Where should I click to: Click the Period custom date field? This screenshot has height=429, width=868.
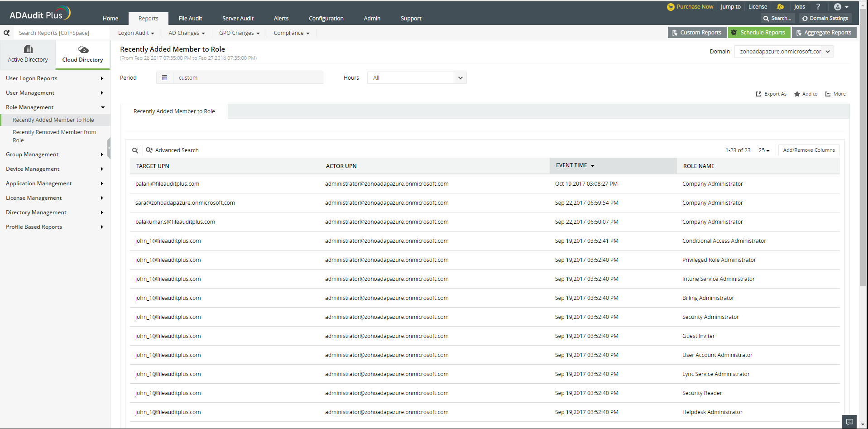click(x=248, y=78)
